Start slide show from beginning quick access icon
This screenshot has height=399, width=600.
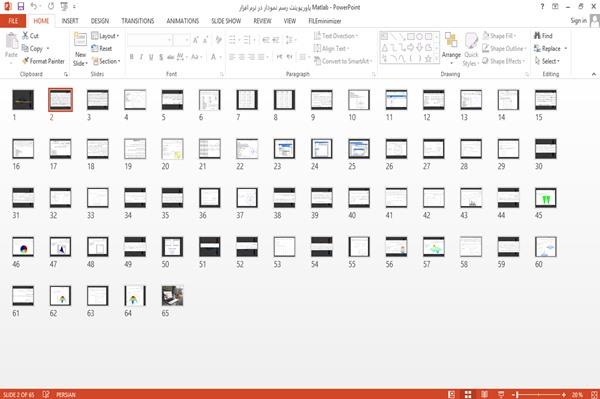64,7
